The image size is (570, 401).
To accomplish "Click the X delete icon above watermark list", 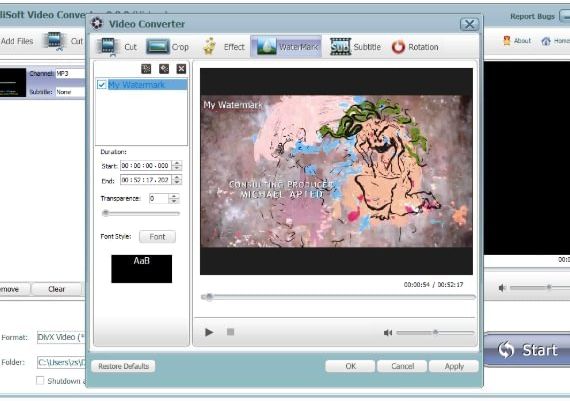I will click(181, 69).
